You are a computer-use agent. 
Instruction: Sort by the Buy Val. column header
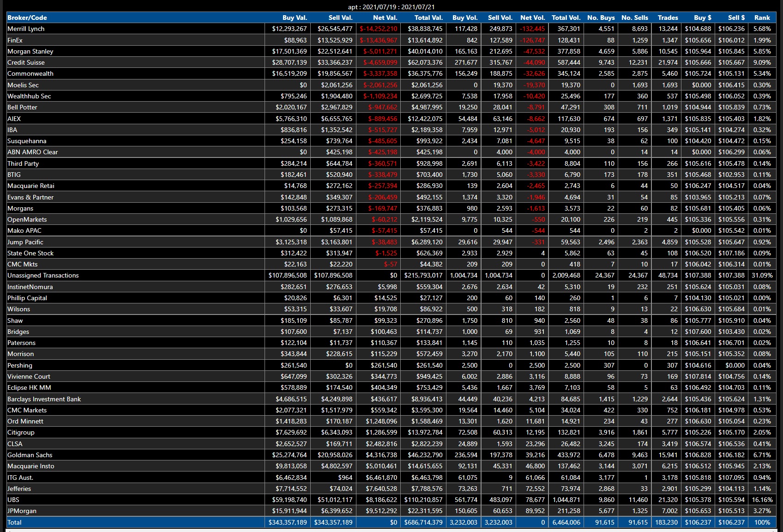(295, 18)
